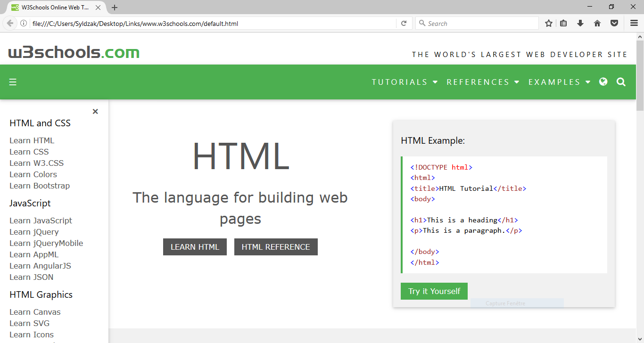Screen dimensions: 644x343
Task: Open a new tab with plus
Action: tap(115, 8)
